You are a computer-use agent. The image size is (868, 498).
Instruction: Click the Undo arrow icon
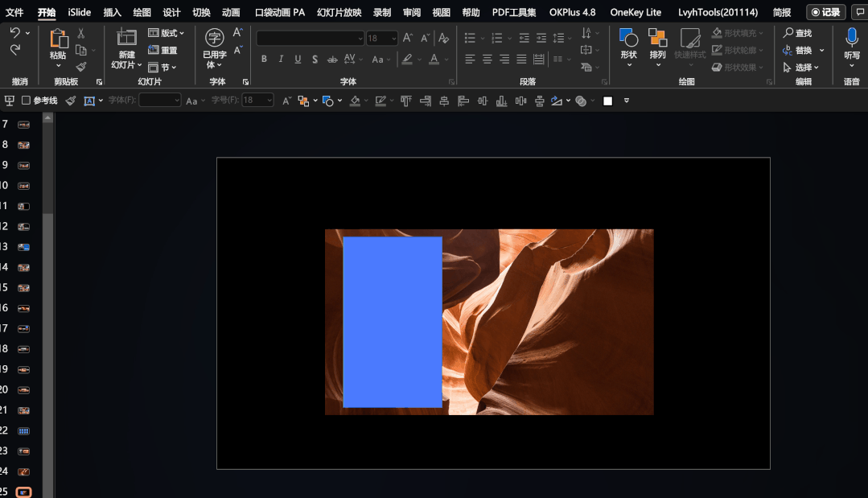click(x=15, y=33)
